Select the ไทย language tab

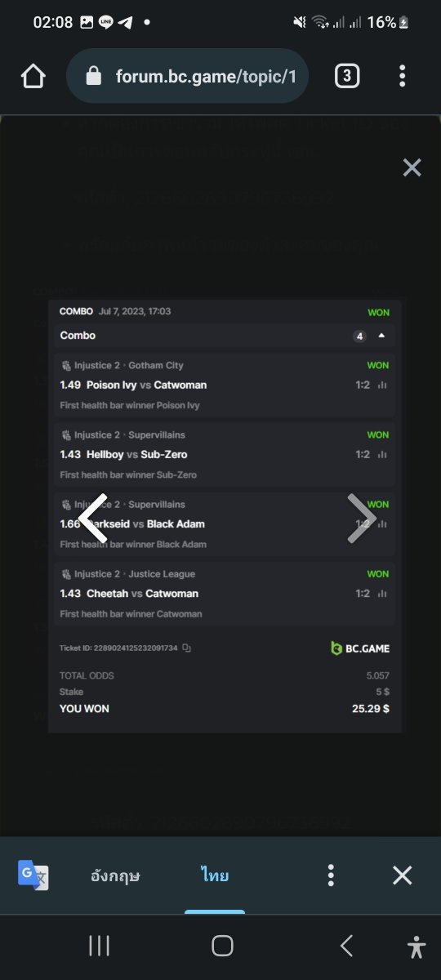pyautogui.click(x=215, y=875)
